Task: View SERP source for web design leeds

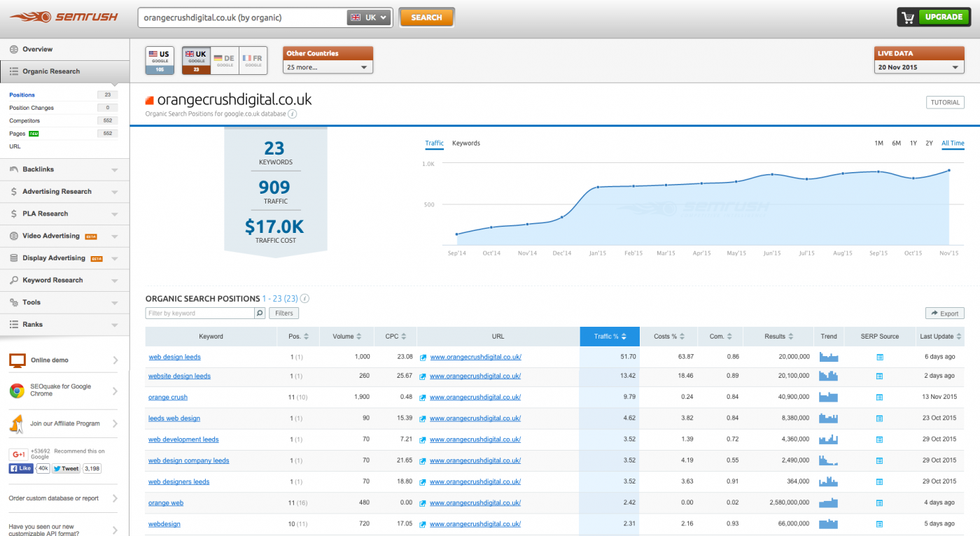Action: click(x=880, y=358)
